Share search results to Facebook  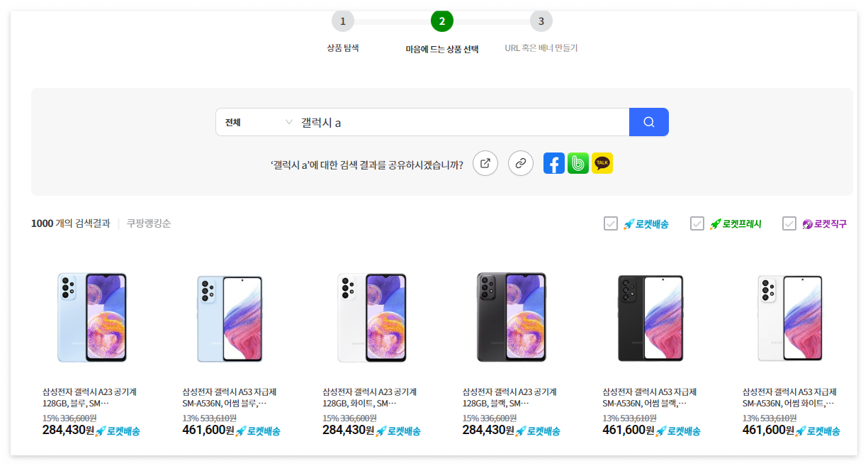coord(553,162)
